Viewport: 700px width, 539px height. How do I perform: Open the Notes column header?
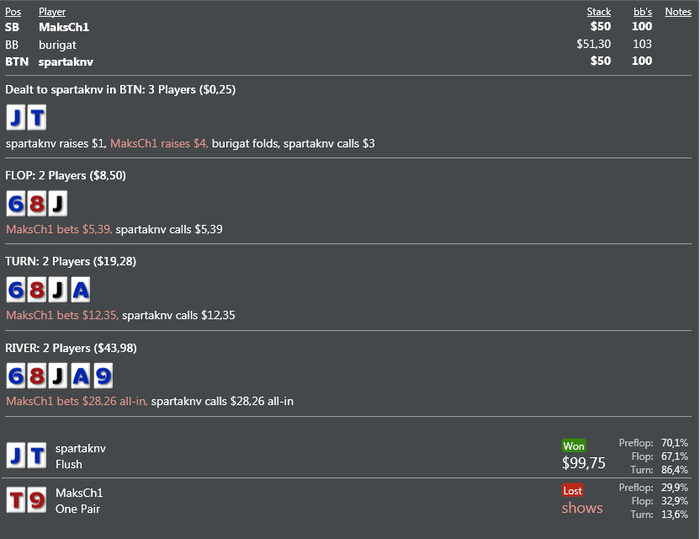pos(676,12)
